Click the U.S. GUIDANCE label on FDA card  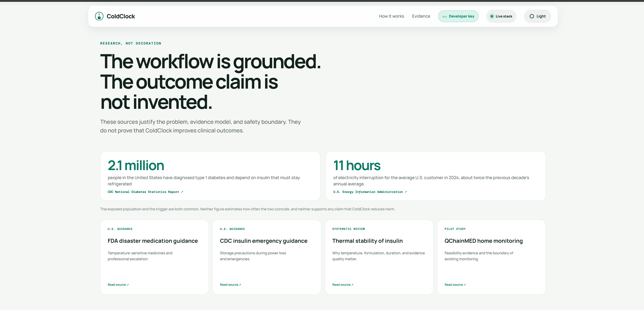tap(120, 229)
